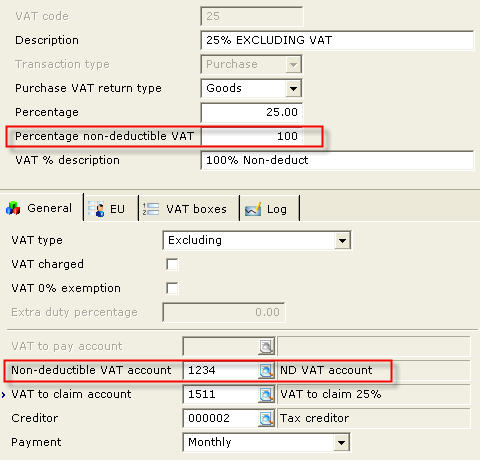This screenshot has width=480, height=460.
Task: Click the Percentage non-deductible VAT field
Action: [252, 136]
